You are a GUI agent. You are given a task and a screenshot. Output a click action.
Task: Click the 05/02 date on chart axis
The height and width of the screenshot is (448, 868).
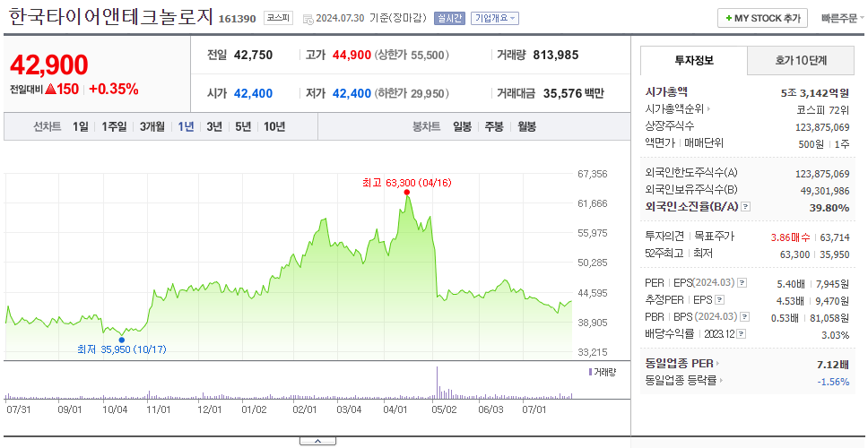[444, 410]
